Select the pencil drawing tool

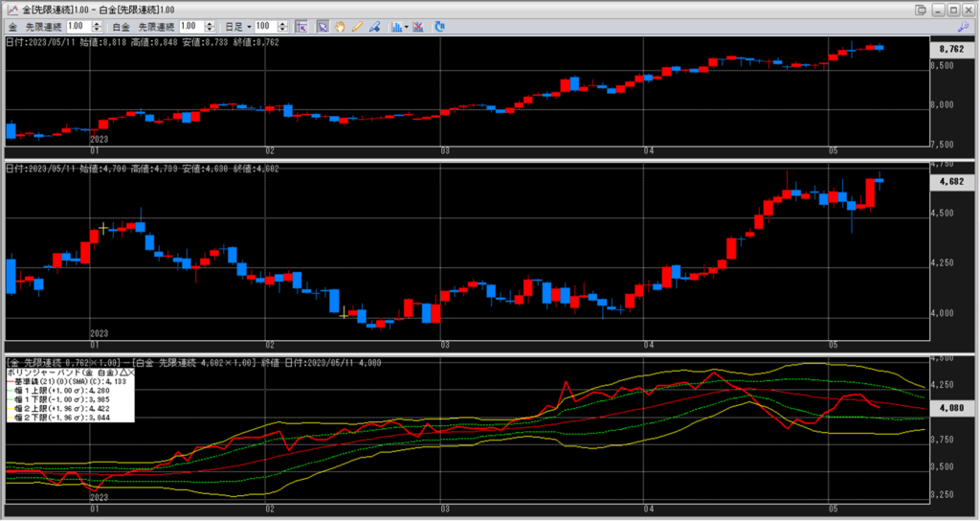click(357, 26)
